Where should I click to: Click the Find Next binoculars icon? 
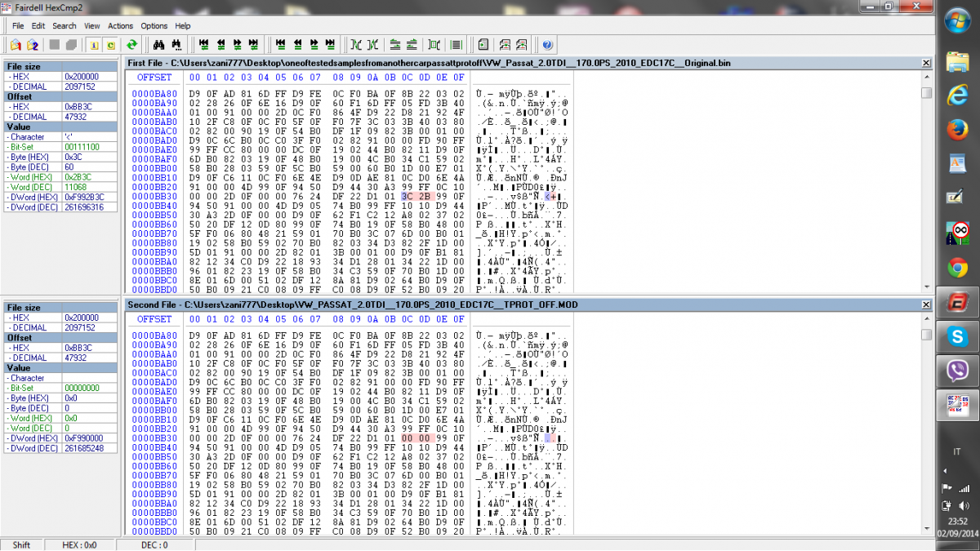(176, 44)
